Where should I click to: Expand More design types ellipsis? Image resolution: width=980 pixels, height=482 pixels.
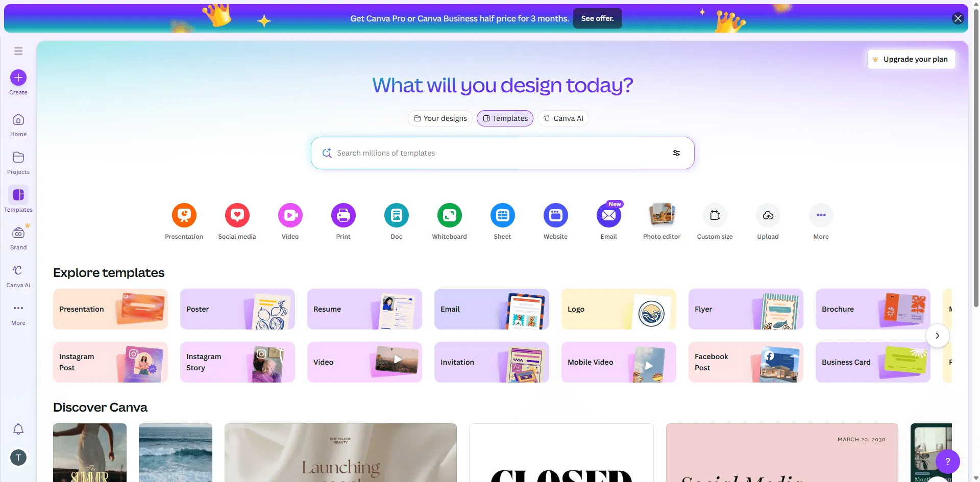(x=821, y=215)
